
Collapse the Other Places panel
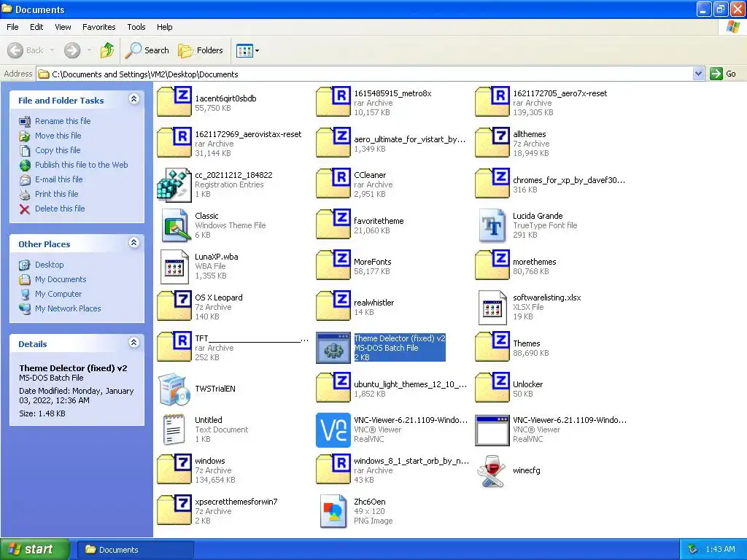(x=134, y=243)
